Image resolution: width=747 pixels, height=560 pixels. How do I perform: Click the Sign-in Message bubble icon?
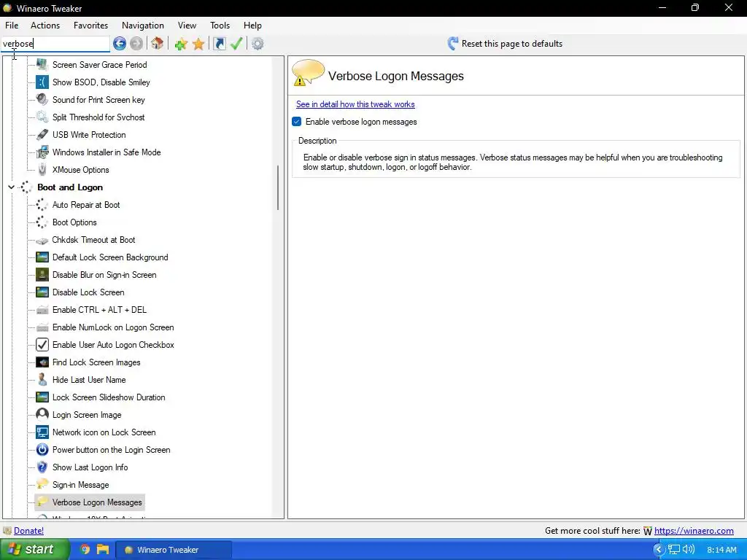tap(42, 485)
